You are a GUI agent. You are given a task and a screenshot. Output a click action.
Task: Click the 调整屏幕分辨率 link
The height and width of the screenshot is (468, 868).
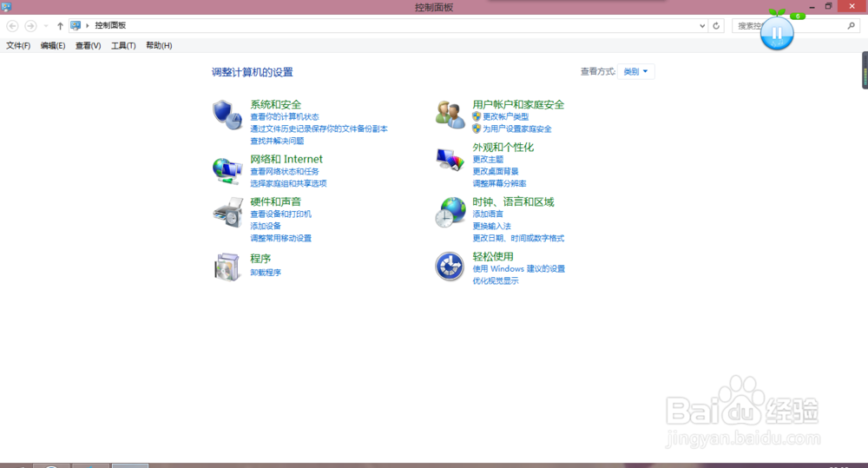coord(499,183)
